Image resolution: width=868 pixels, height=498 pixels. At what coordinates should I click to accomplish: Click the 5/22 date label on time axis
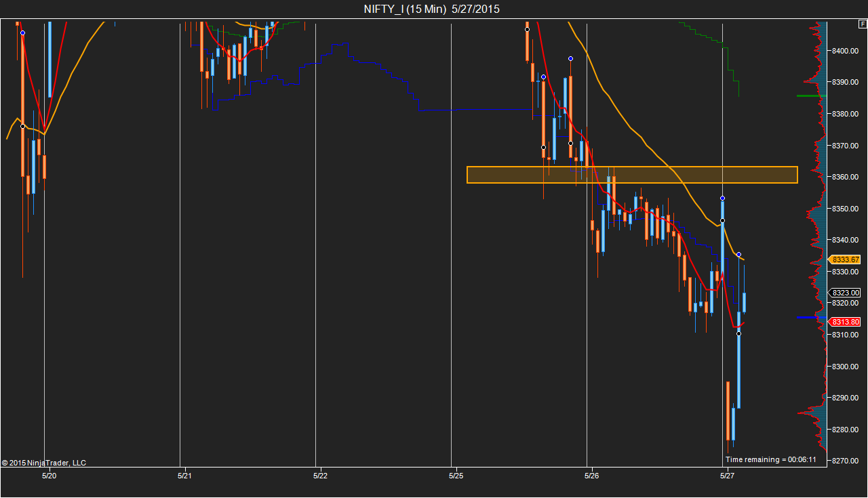click(x=320, y=476)
